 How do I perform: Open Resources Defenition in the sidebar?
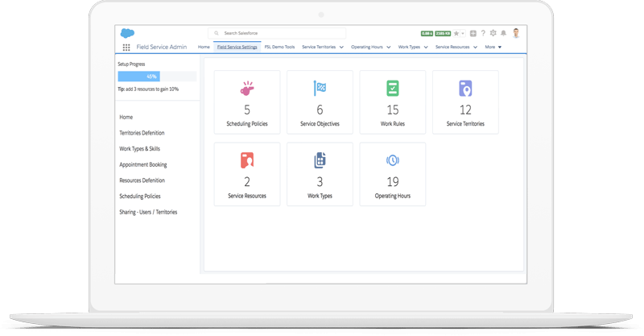142,180
